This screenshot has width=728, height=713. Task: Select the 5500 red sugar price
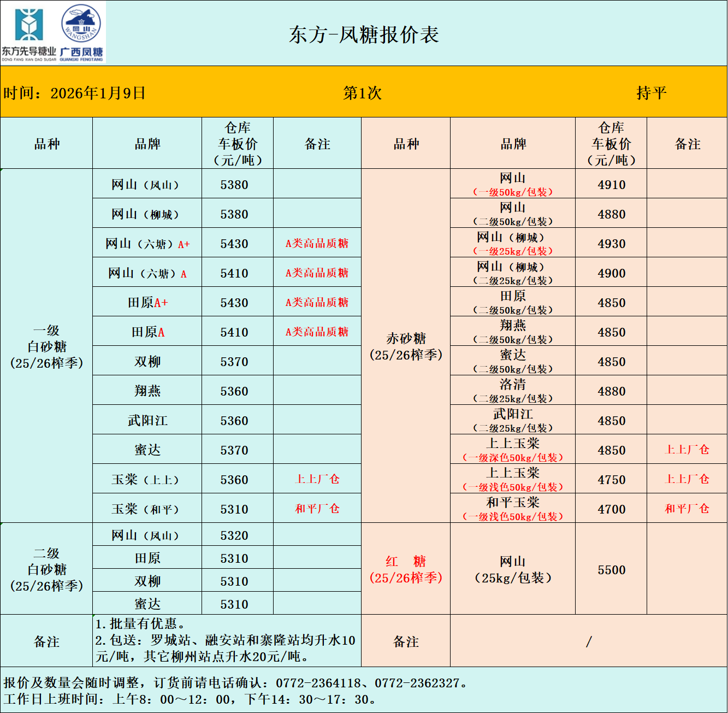click(x=611, y=570)
